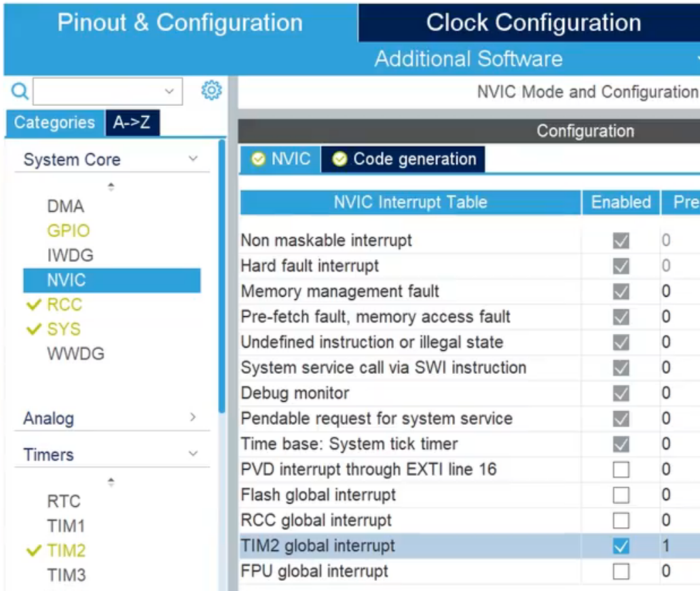Switch to the Clock Configuration tab

pyautogui.click(x=533, y=22)
